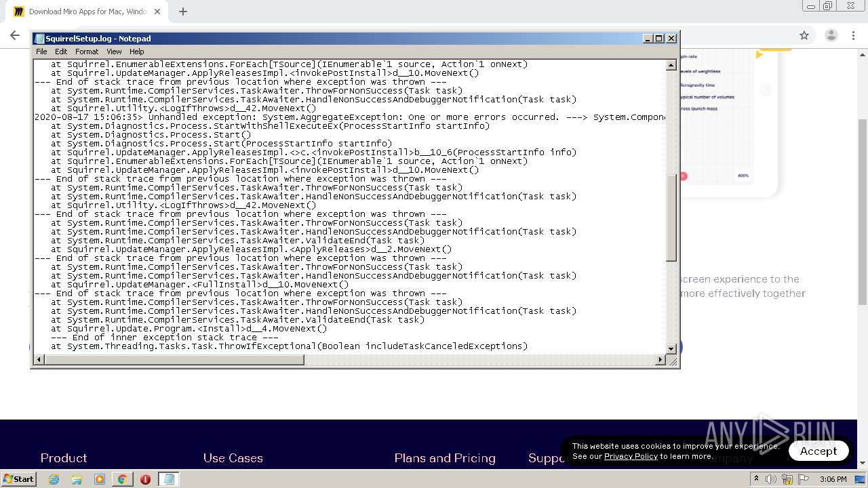Click the Notepad horizontal scroll thumb
868x488 pixels.
click(x=174, y=360)
